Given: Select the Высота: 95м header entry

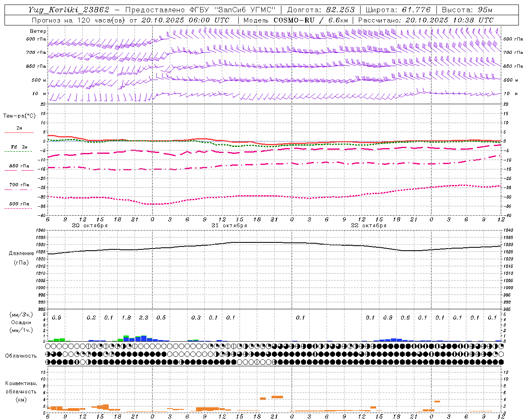Looking at the screenshot, I should 467,10.
